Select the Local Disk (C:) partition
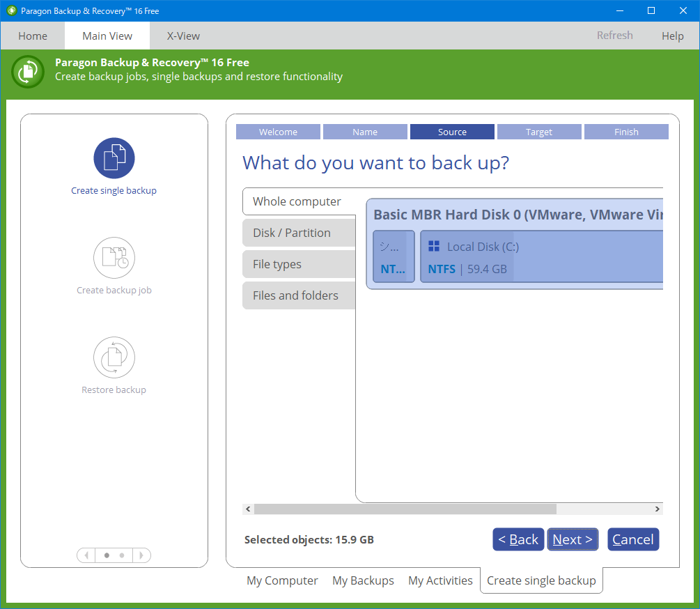The width and height of the screenshot is (700, 609). 541,256
